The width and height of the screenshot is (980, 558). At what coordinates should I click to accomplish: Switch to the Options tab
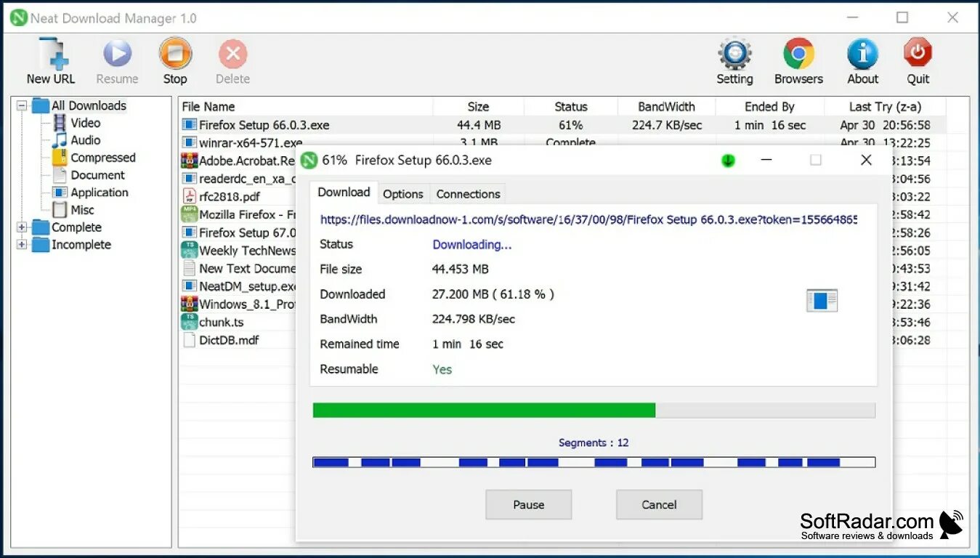(403, 194)
